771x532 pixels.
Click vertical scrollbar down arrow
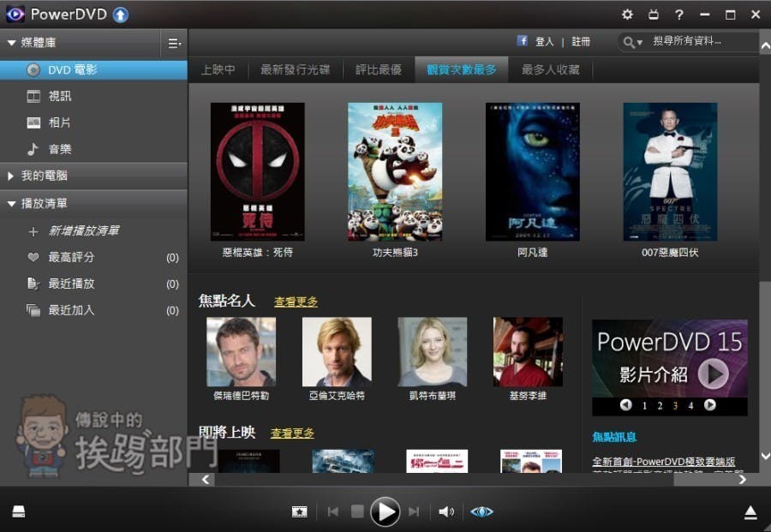coord(765,457)
